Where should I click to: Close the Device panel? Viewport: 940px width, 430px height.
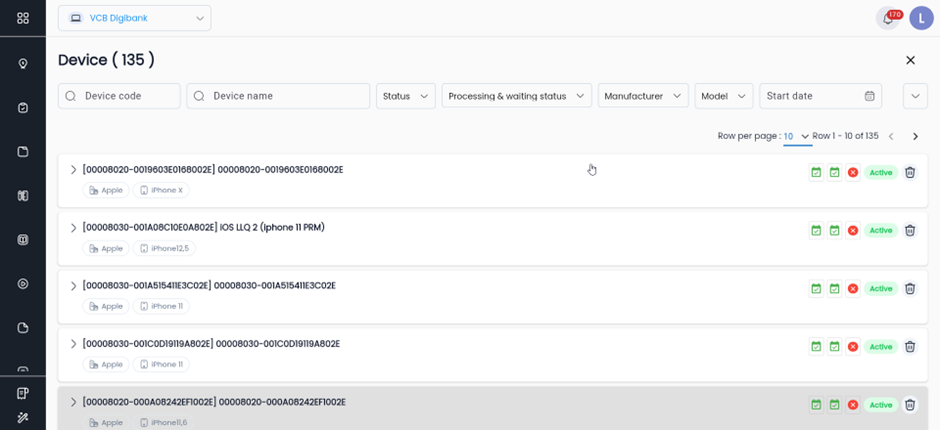tap(910, 60)
